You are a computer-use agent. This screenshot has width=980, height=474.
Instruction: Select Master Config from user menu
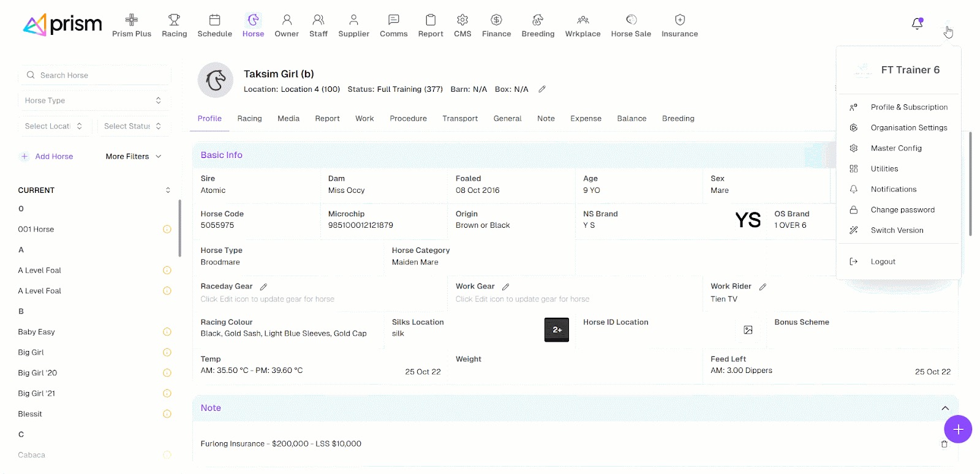pyautogui.click(x=895, y=148)
